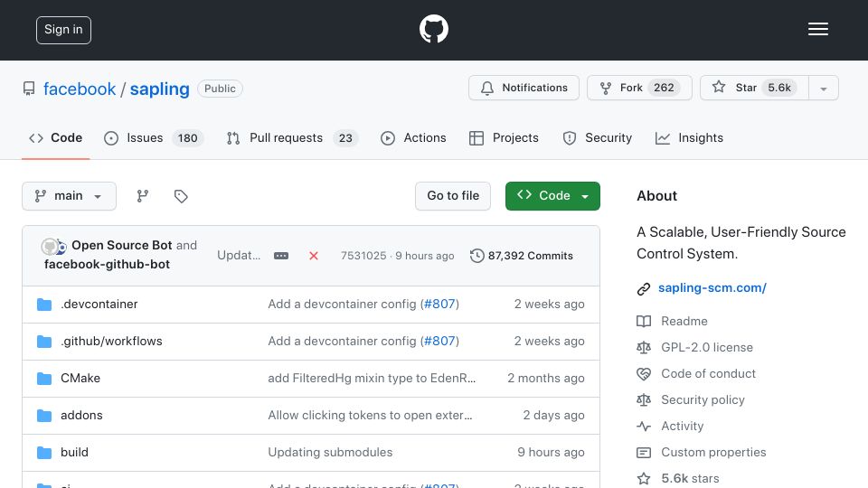Open the Activity link
Screen dimensions: 868x488
(682, 426)
